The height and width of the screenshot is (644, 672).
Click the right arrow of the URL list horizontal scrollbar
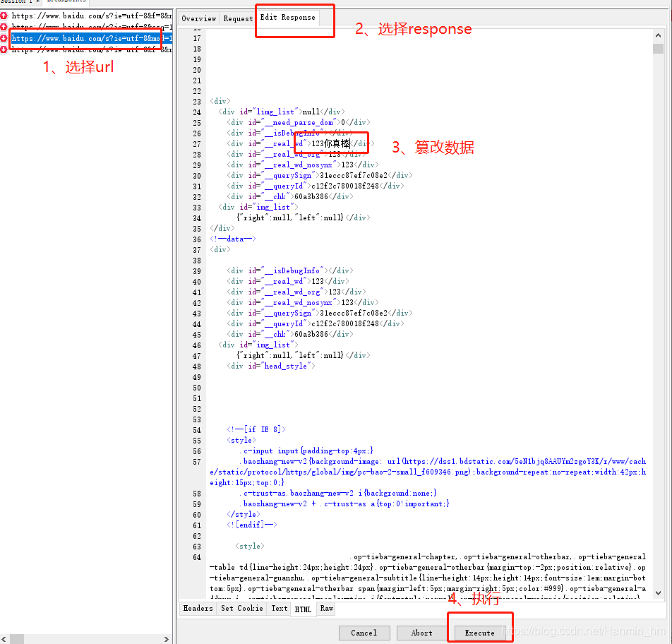[x=167, y=639]
